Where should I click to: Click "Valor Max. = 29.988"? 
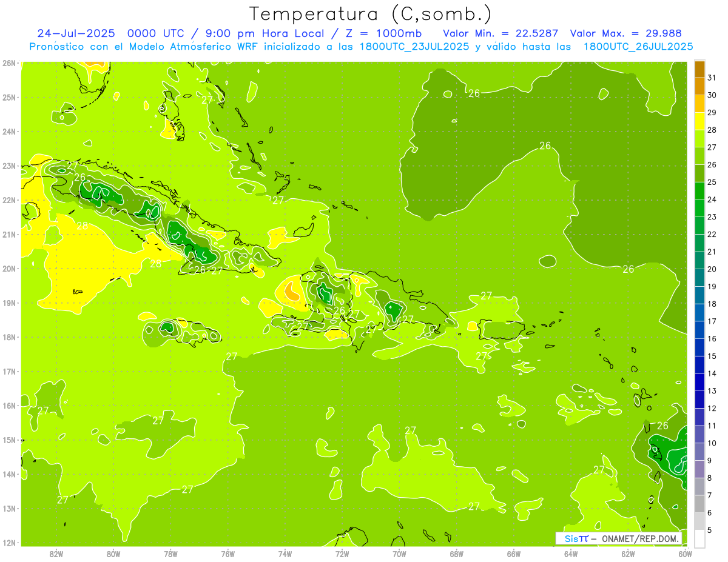click(625, 33)
